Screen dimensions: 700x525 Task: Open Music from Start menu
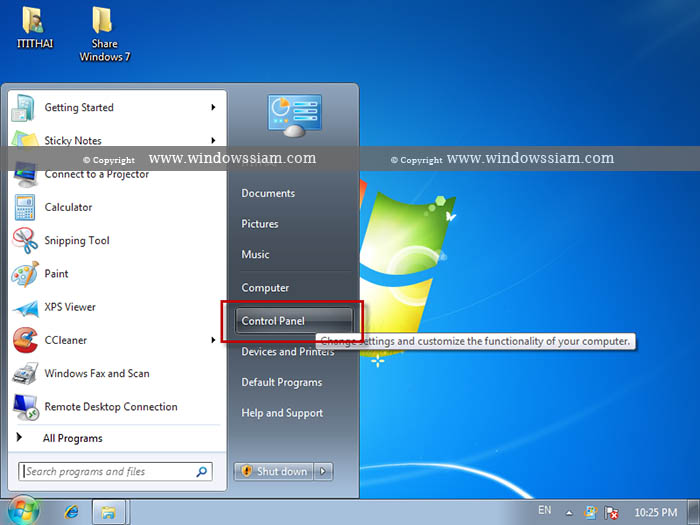255,254
